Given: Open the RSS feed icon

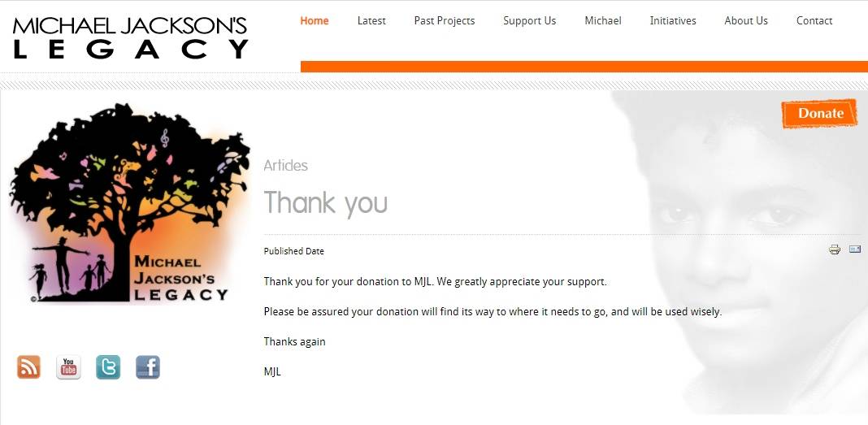Looking at the screenshot, I should tap(28, 366).
